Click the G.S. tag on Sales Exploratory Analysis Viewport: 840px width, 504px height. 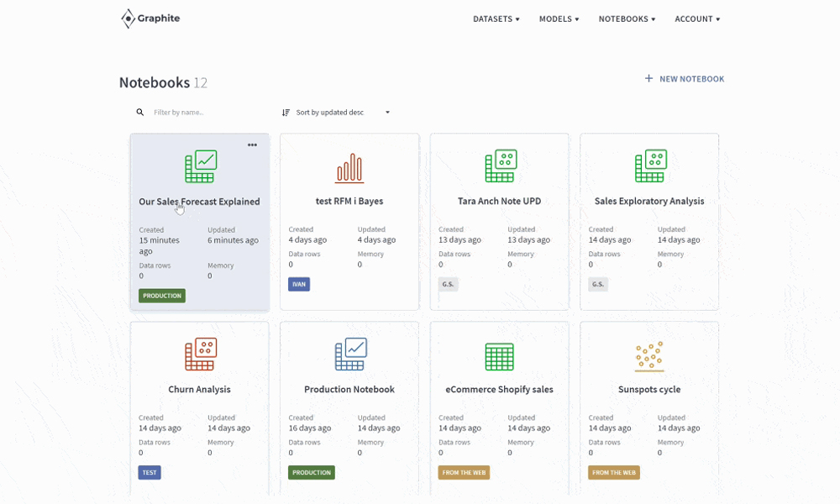coord(598,285)
